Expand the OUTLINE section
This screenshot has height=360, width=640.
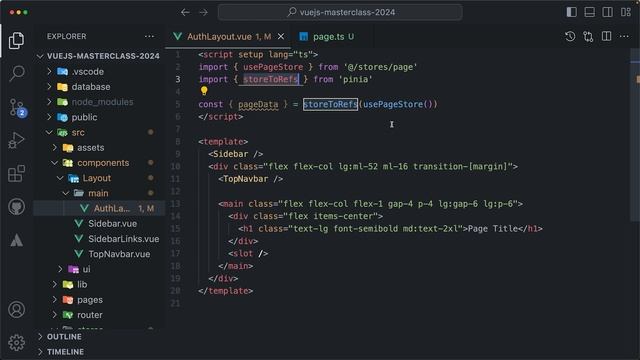click(99, 337)
